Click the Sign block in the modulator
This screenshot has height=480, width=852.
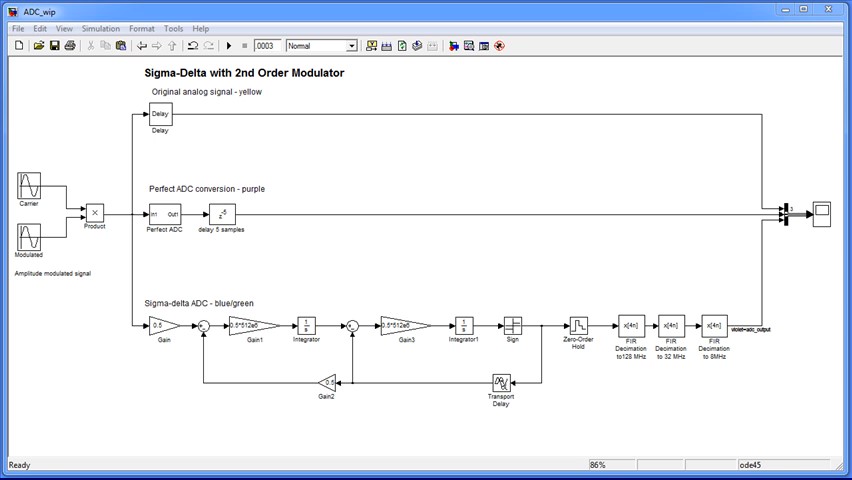click(512, 326)
